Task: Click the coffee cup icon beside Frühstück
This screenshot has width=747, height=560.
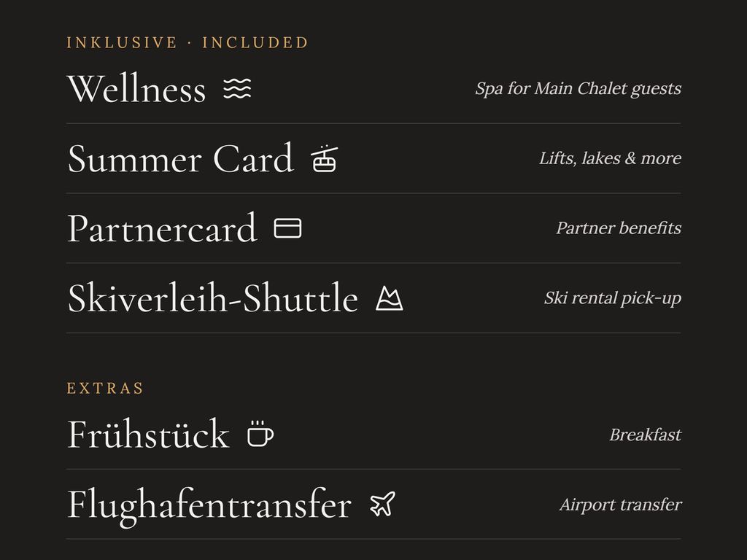Action: [x=260, y=434]
